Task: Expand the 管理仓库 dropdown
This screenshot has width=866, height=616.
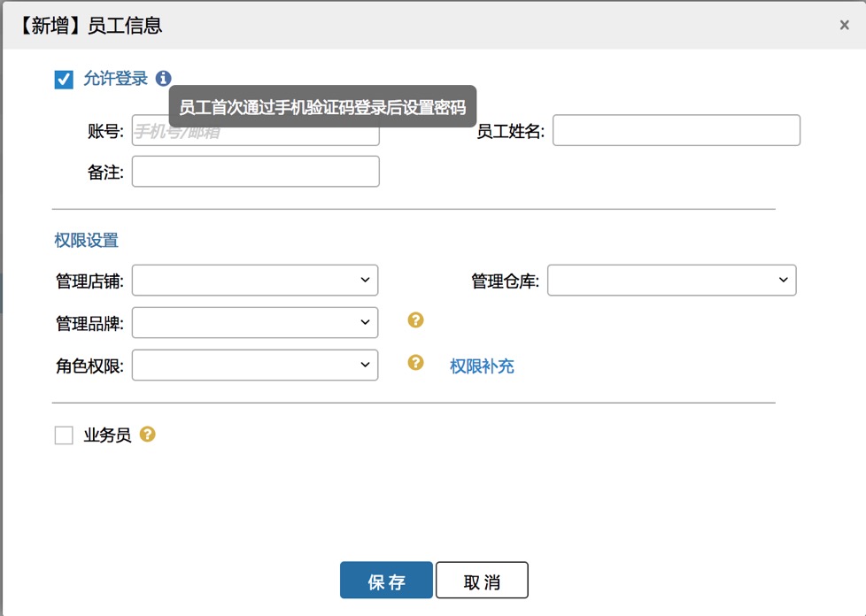Action: 672,280
